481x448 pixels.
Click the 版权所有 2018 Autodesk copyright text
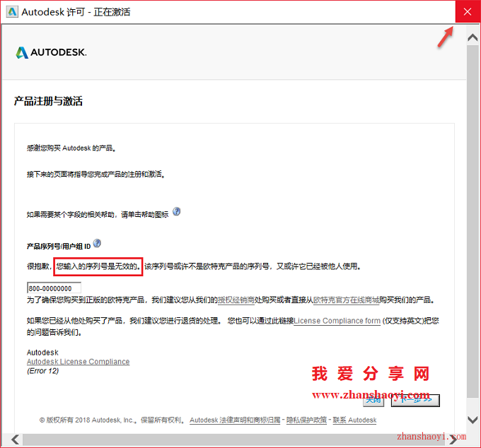click(x=112, y=420)
